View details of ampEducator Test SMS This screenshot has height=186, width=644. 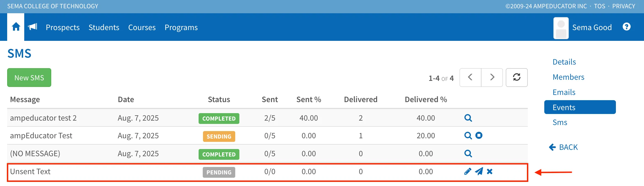[x=468, y=135]
